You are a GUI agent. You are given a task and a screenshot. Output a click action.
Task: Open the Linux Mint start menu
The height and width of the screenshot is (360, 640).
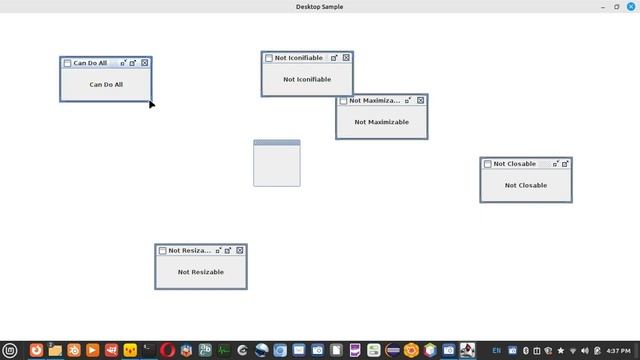[x=9, y=350]
